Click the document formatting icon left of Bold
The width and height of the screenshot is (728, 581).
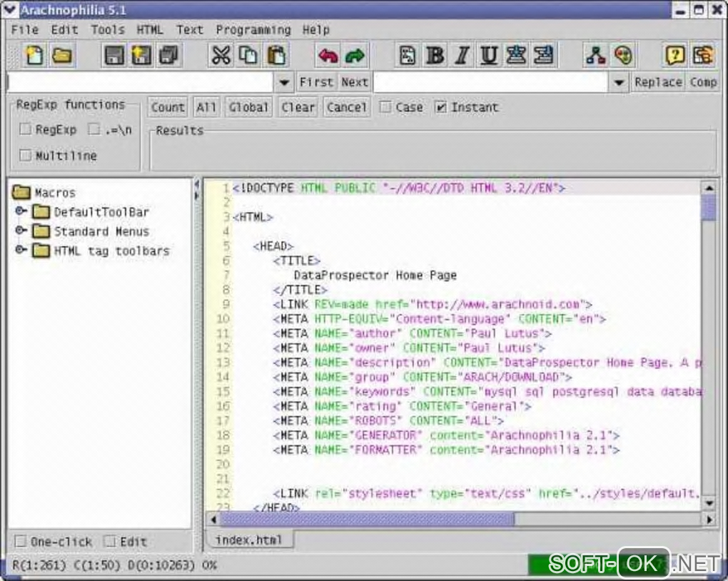click(408, 55)
